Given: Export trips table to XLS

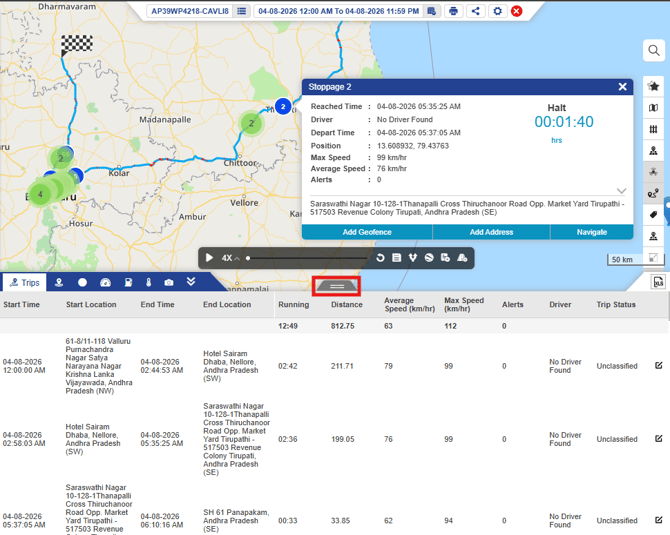Looking at the screenshot, I should click(x=658, y=282).
